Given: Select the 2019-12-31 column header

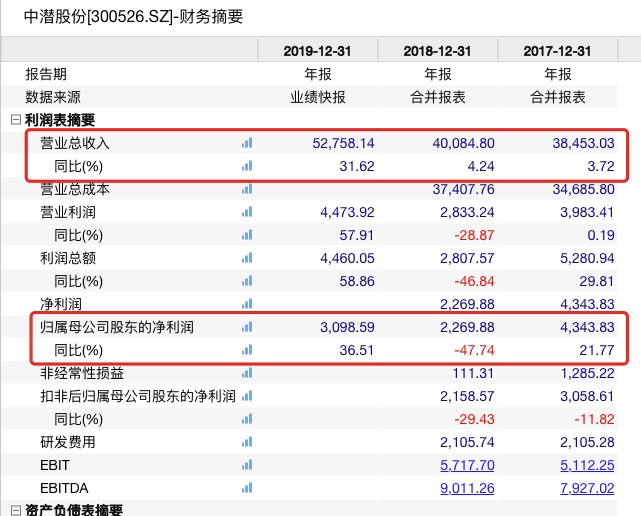Looking at the screenshot, I should click(x=317, y=51).
